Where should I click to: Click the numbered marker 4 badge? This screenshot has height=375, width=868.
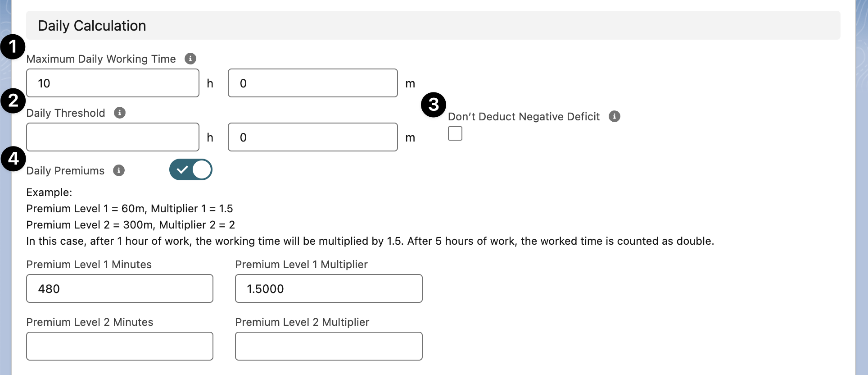pos(13,159)
